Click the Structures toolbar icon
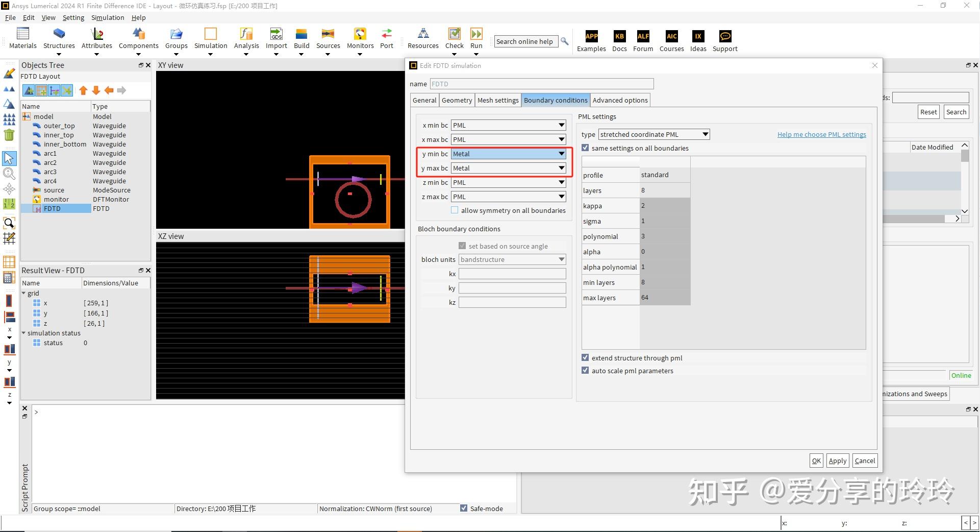This screenshot has height=532, width=980. [59, 34]
